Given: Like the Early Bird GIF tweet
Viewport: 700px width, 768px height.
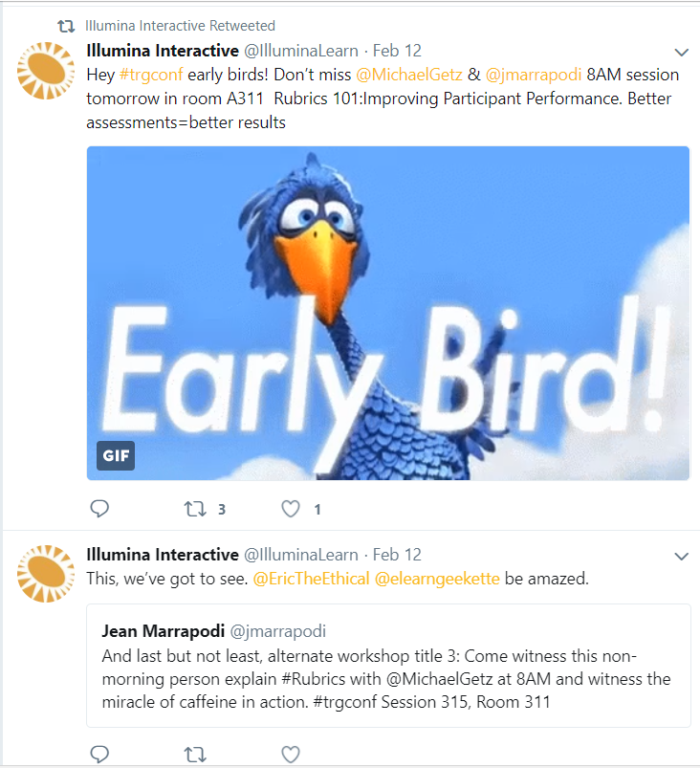Looking at the screenshot, I should (x=291, y=509).
